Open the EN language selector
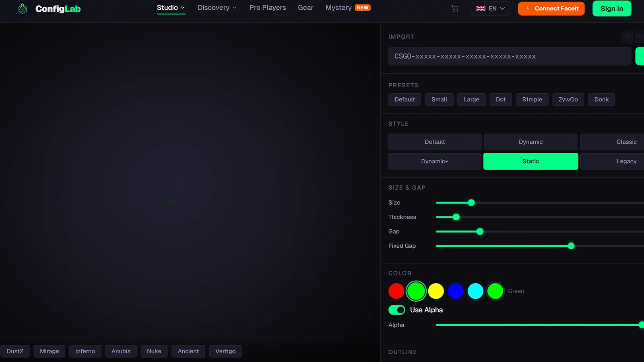Image resolution: width=644 pixels, height=362 pixels. click(490, 8)
